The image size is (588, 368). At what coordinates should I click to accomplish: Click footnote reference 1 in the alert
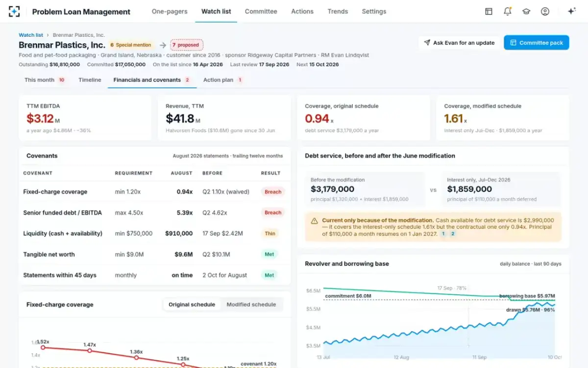(443, 234)
